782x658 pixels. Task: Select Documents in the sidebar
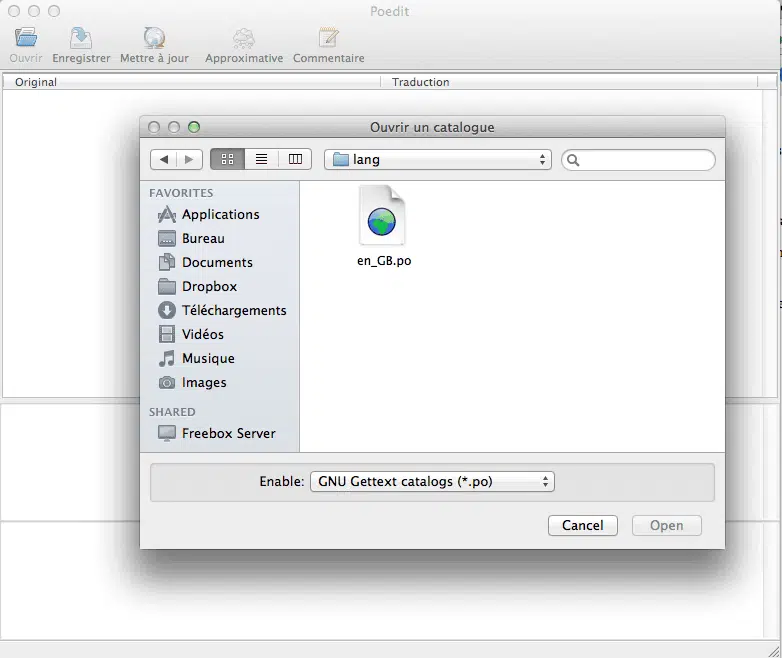coord(217,262)
